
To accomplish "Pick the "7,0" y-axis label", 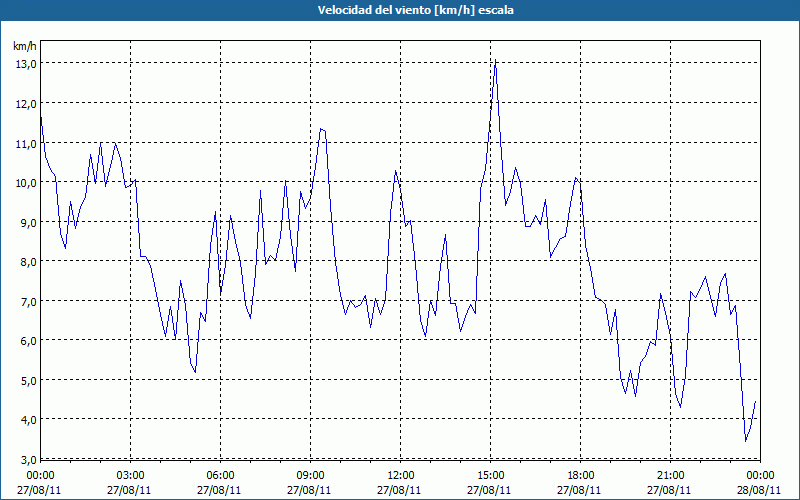I will (x=28, y=302).
